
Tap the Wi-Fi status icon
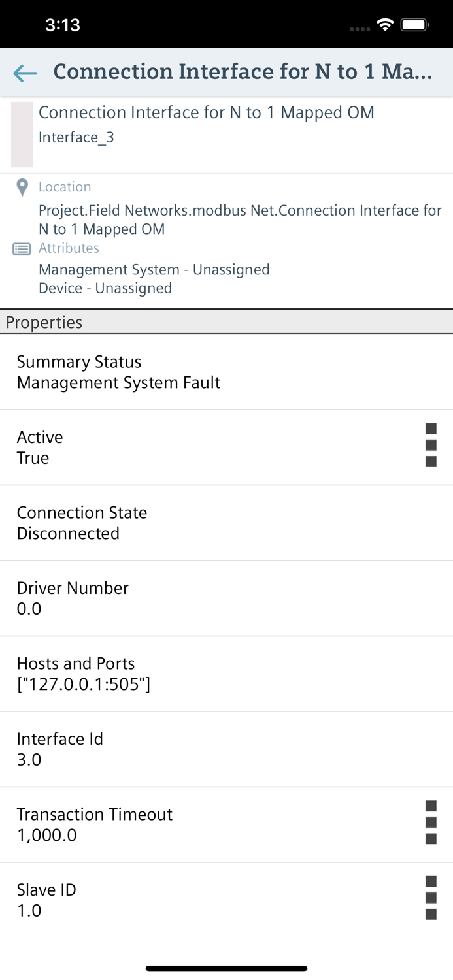[385, 25]
